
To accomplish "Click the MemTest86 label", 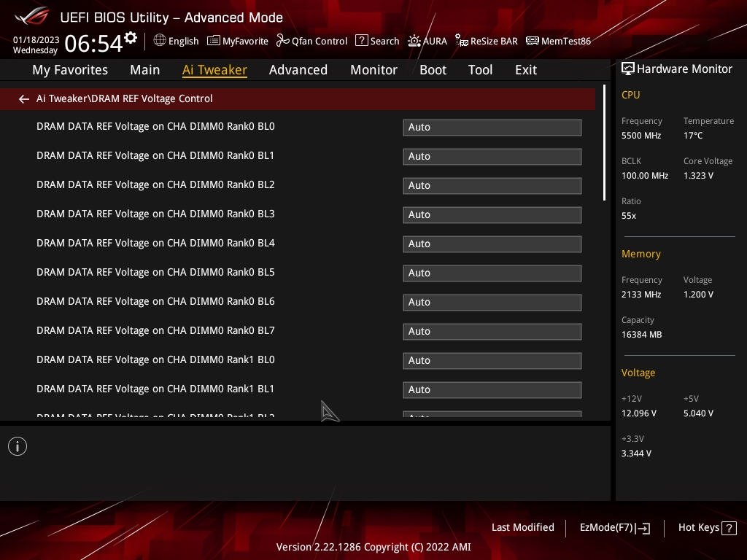I will (566, 42).
